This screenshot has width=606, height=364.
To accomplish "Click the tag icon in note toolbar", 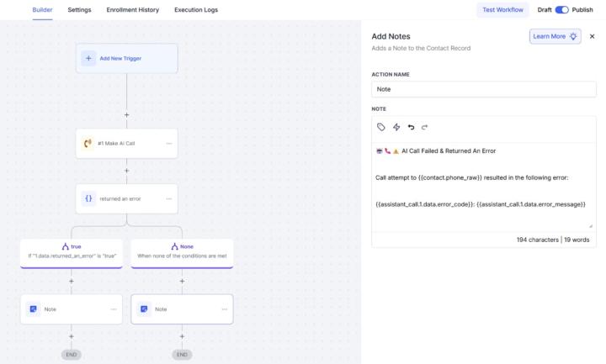I will pyautogui.click(x=381, y=127).
